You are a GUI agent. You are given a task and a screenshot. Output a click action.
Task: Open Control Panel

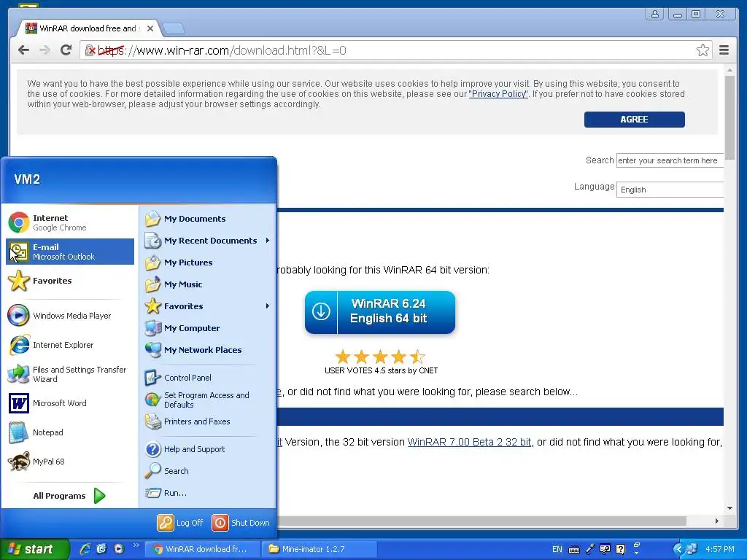[x=208, y=378]
